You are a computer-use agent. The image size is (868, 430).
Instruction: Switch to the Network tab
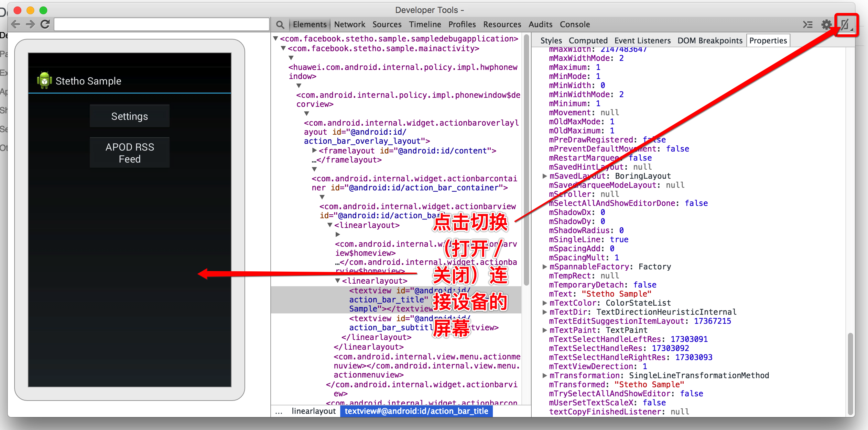pos(349,25)
